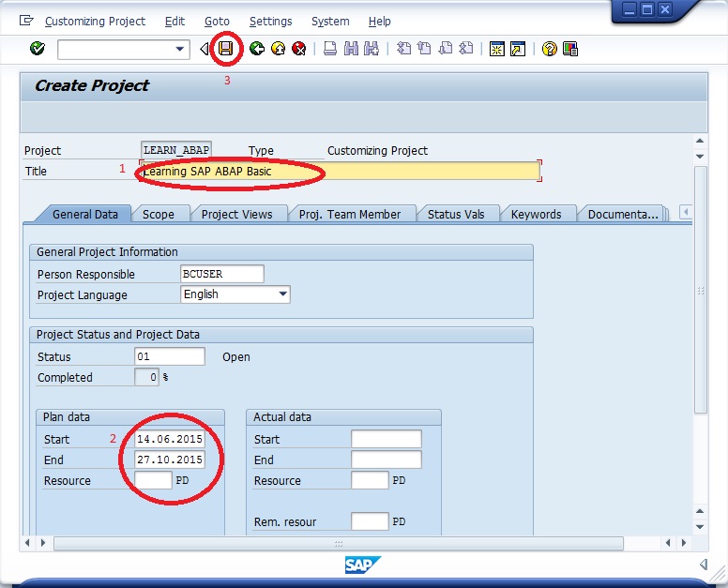728x588 pixels.
Task: Open the System menu
Action: (x=330, y=22)
